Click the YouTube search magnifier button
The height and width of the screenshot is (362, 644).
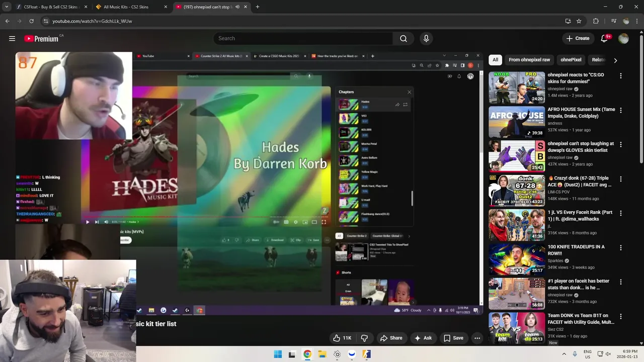pos(404,38)
